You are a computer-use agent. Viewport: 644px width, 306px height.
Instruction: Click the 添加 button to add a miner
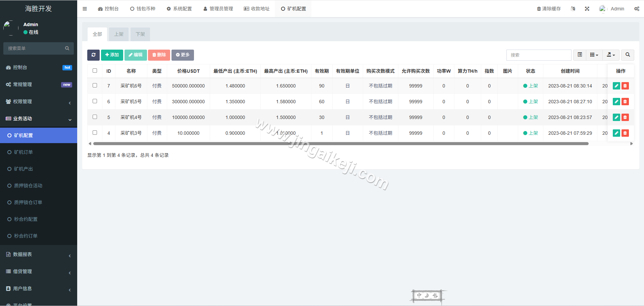coord(112,55)
